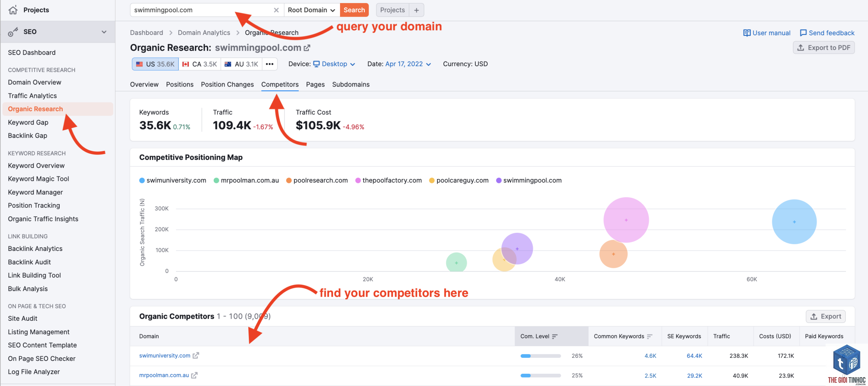Open Backlink Analytics in the sidebar
The height and width of the screenshot is (386, 868).
(35, 249)
